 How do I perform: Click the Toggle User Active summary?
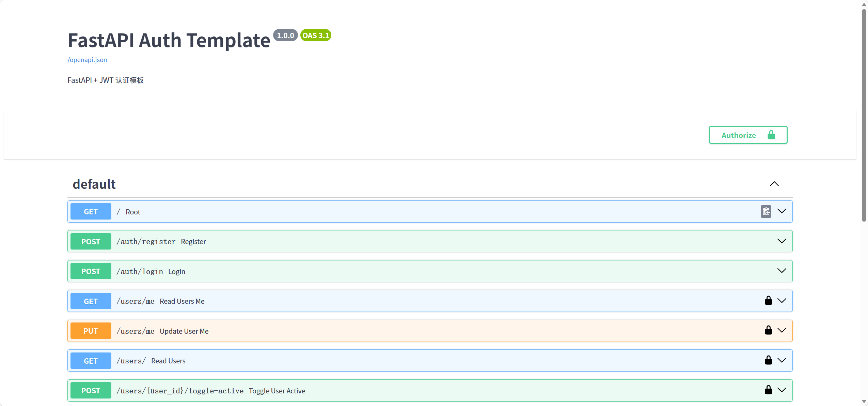(x=277, y=391)
